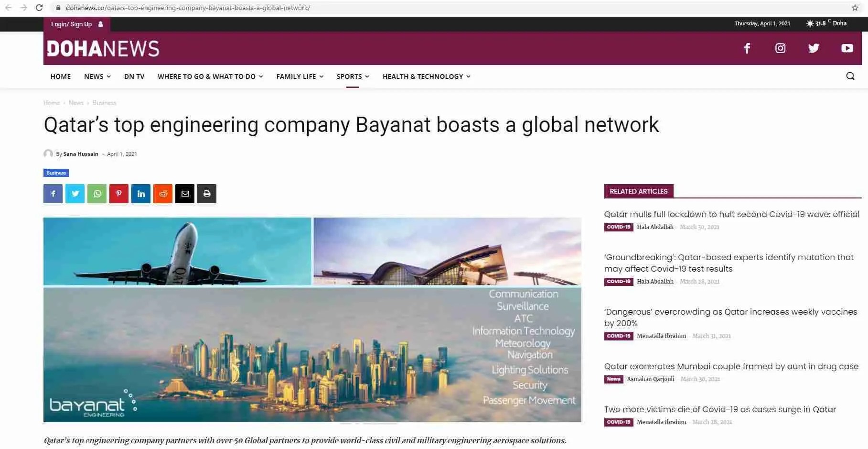Open Doha News YouTube channel

(x=847, y=48)
